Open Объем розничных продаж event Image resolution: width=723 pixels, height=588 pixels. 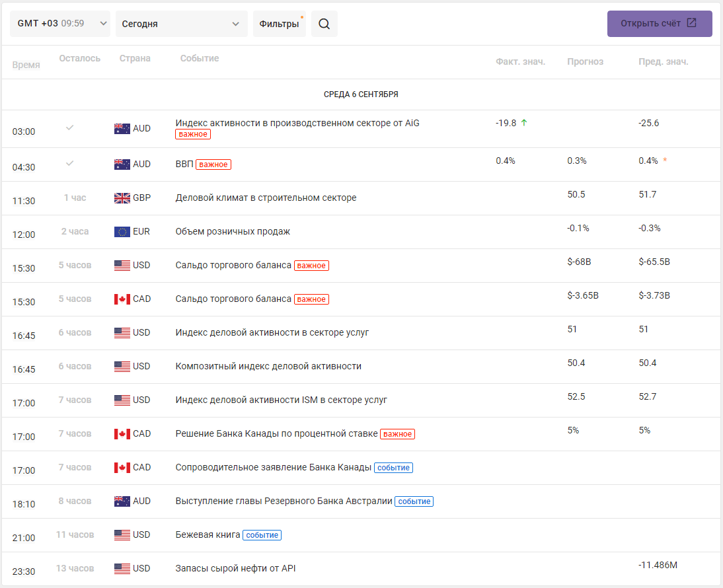tap(233, 231)
